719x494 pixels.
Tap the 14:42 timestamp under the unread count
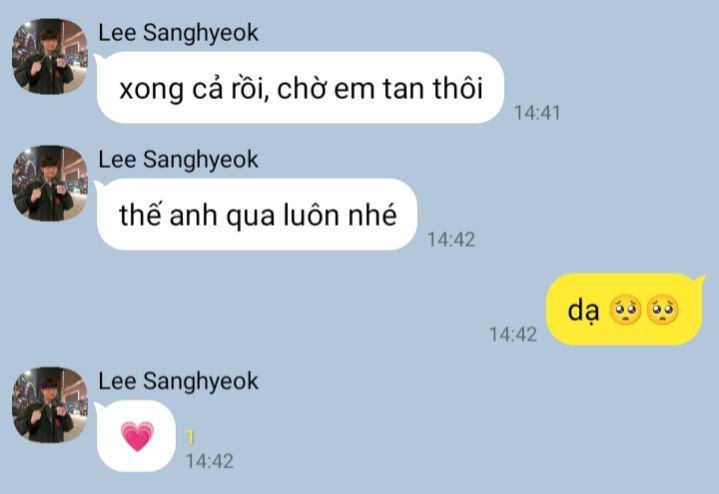coord(210,461)
